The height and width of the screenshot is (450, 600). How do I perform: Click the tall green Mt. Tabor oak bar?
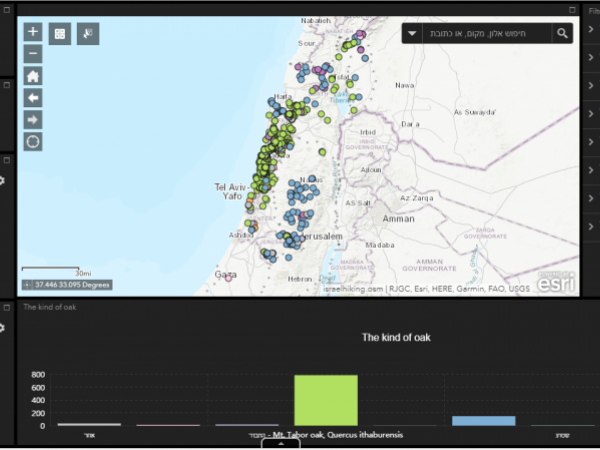click(325, 400)
